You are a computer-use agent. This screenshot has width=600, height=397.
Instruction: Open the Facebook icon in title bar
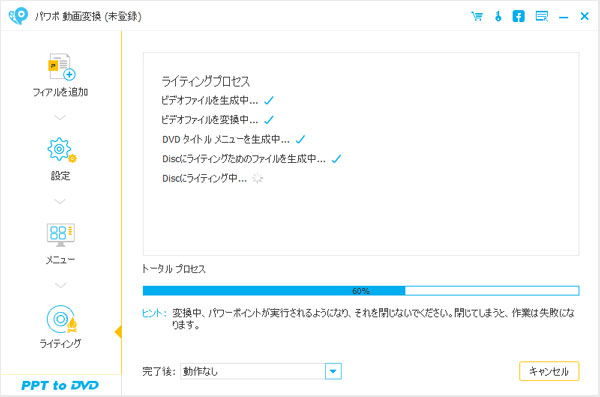point(518,16)
